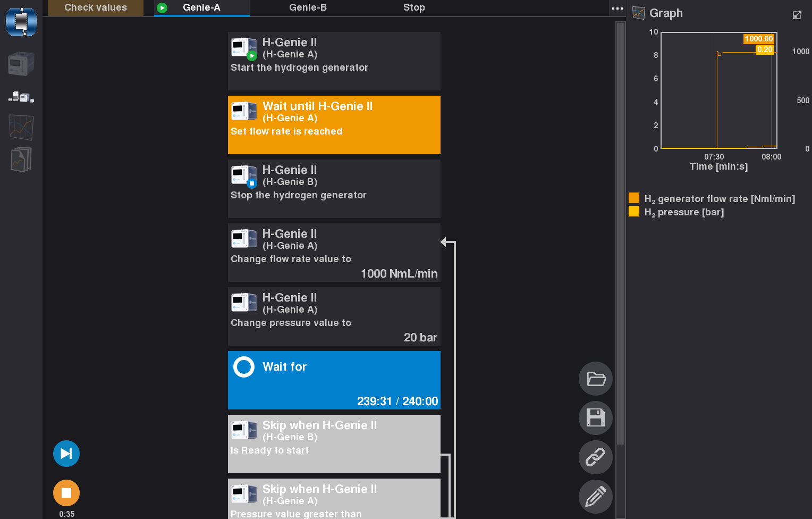Image resolution: width=812 pixels, height=519 pixels.
Task: Expand the Graph panel to full view
Action: (797, 15)
